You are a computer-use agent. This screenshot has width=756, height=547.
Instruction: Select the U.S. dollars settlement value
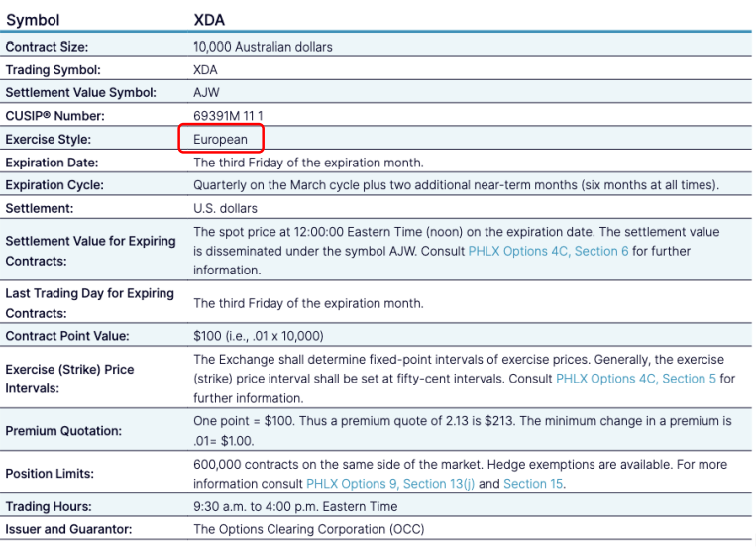pos(225,208)
